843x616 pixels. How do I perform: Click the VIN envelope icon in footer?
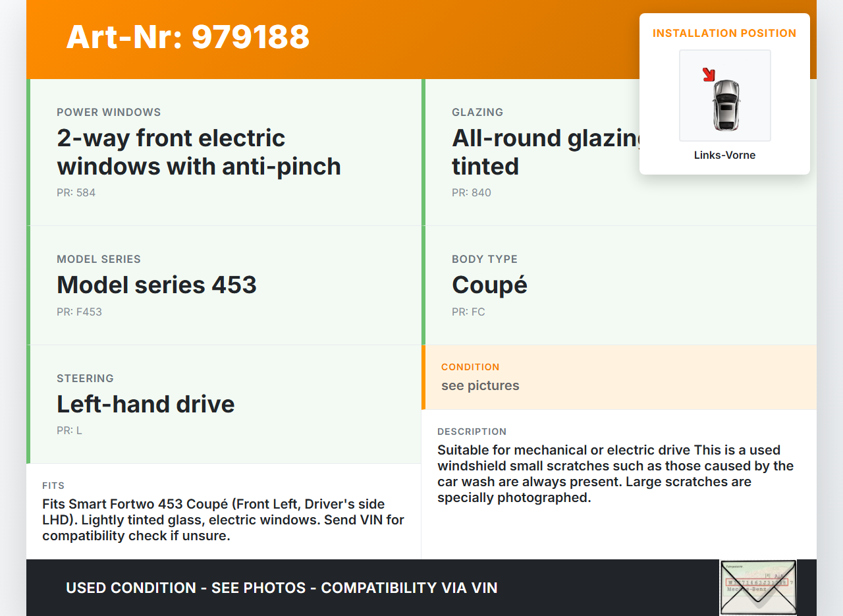click(x=758, y=587)
